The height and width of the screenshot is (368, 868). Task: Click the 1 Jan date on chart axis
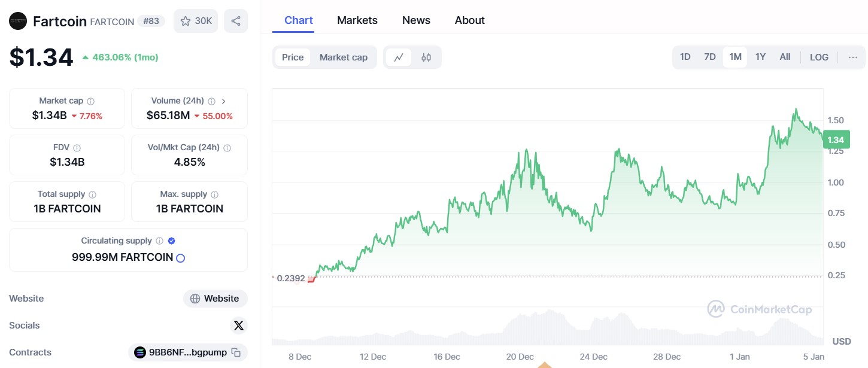click(x=740, y=357)
